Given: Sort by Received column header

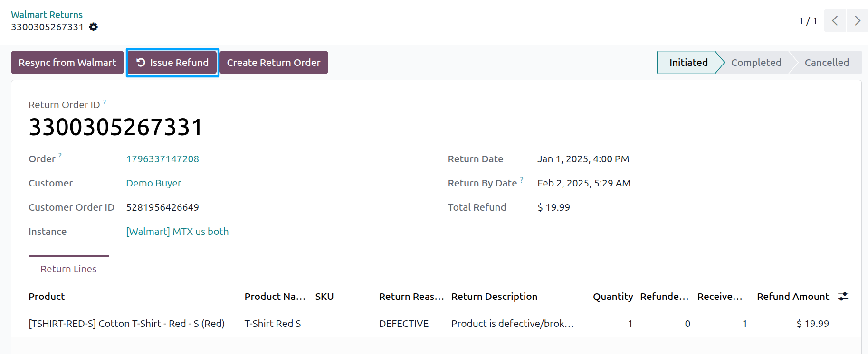Looking at the screenshot, I should click(720, 297).
